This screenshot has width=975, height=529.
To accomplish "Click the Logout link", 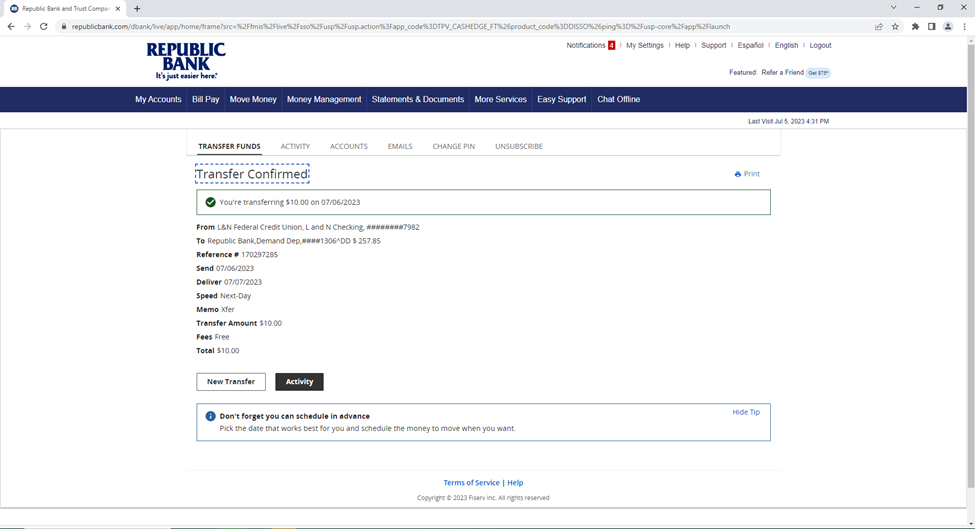I will (x=820, y=45).
